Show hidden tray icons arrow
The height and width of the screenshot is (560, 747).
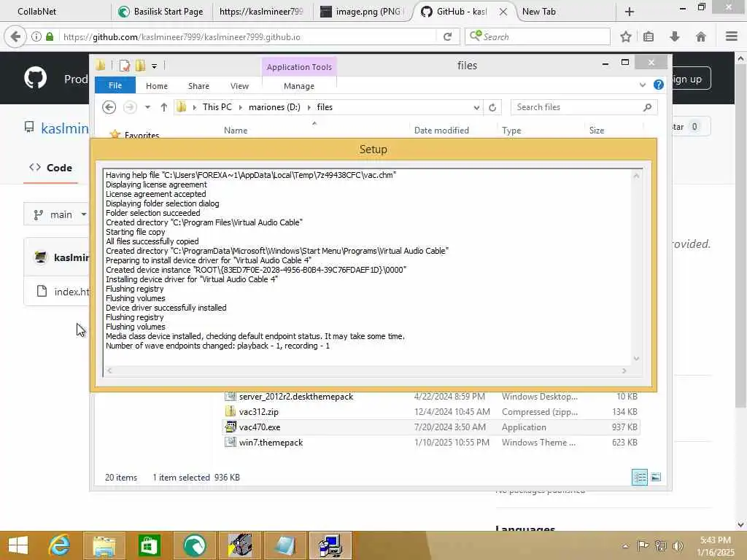click(x=625, y=546)
